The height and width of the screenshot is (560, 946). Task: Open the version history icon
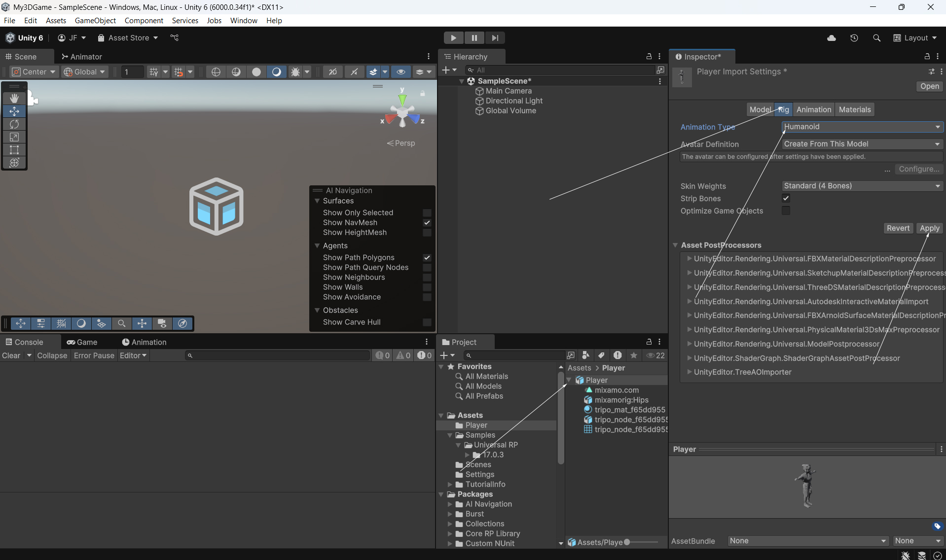(854, 38)
